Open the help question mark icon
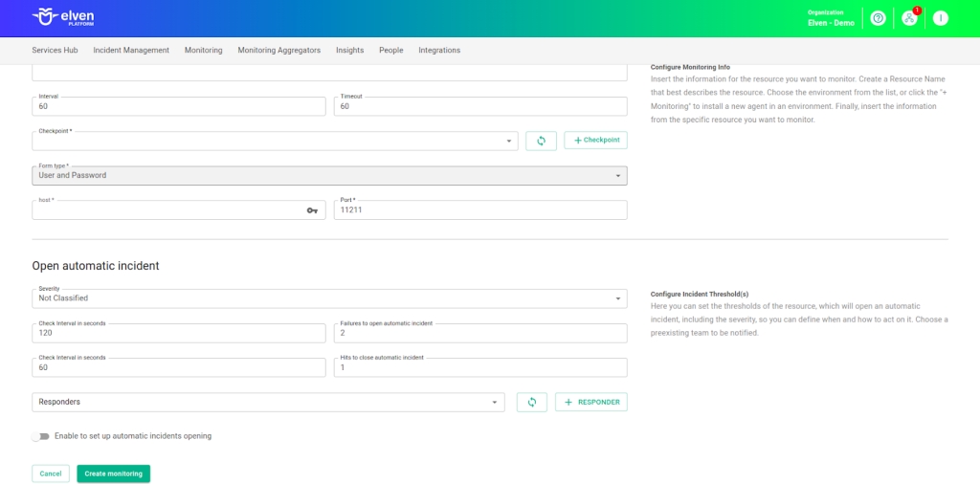 tap(878, 18)
